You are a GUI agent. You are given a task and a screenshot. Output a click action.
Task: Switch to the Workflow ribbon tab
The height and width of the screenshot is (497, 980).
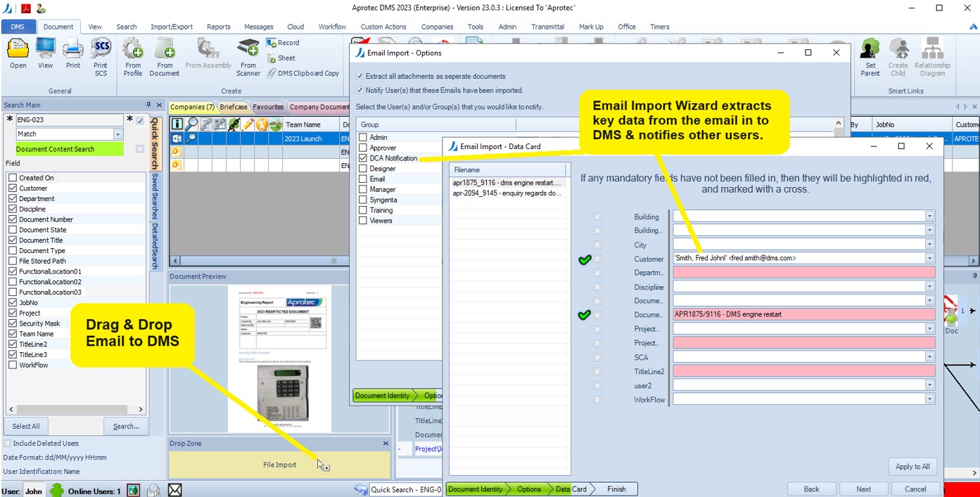(332, 27)
